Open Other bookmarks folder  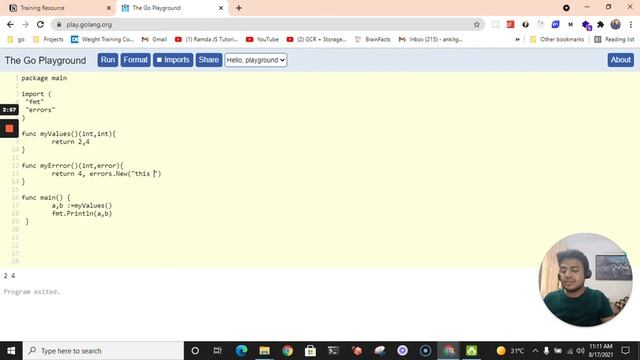(557, 39)
